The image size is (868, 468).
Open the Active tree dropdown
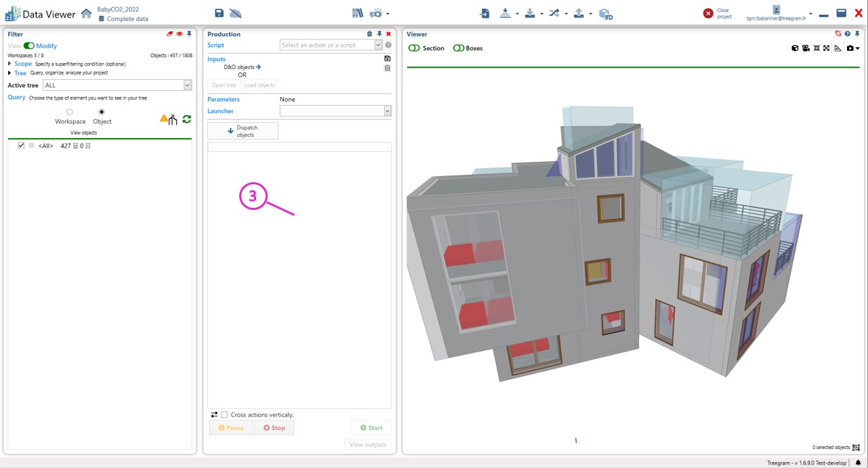(187, 85)
